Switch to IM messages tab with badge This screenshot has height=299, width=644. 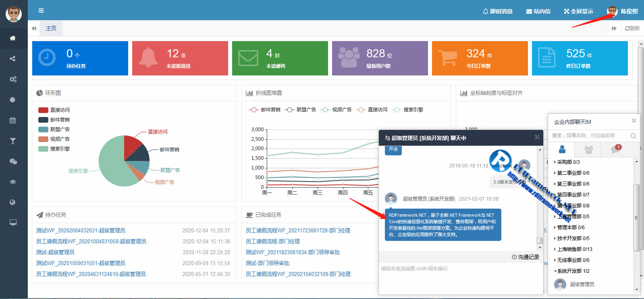pyautogui.click(x=616, y=150)
